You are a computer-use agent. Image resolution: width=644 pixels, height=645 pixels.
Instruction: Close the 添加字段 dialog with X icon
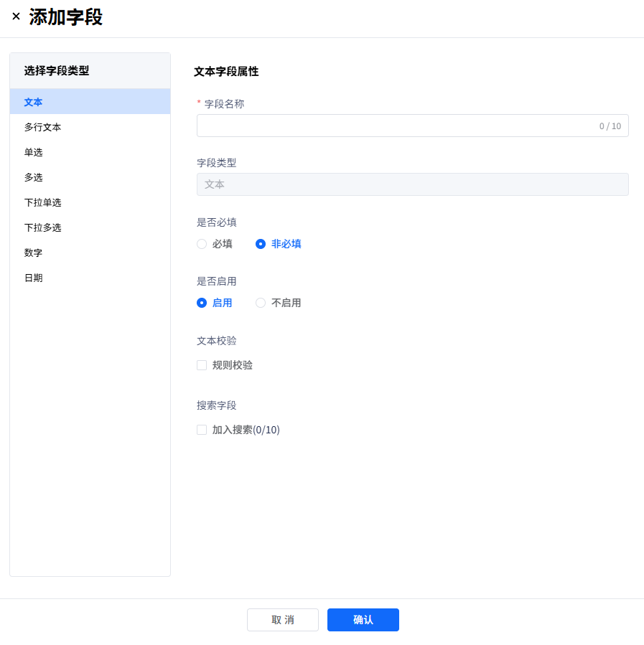[16, 17]
